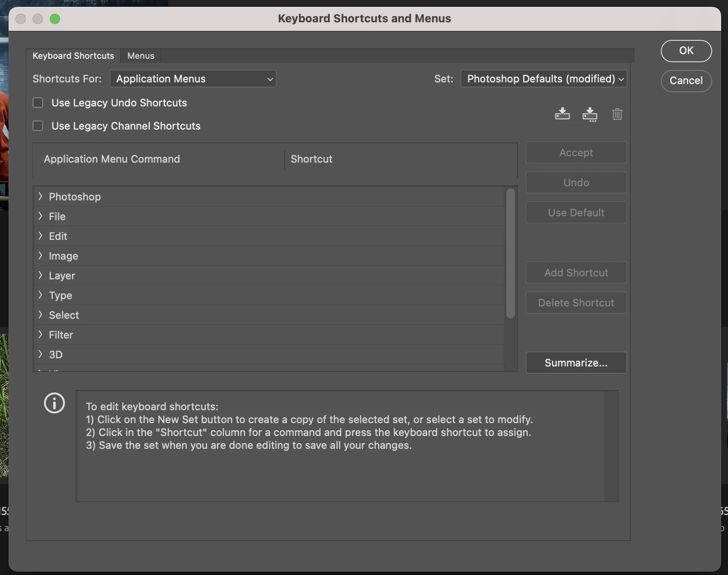Zoom the dialog with the green window button
The height and width of the screenshot is (575, 728).
(55, 19)
